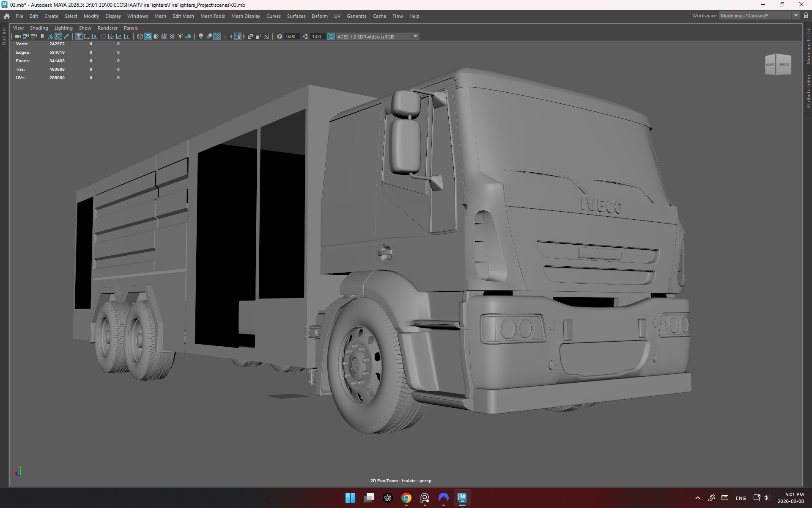This screenshot has height=508, width=812.
Task: Open ACES 1.0 SDR-video color dropdown
Action: (416, 36)
